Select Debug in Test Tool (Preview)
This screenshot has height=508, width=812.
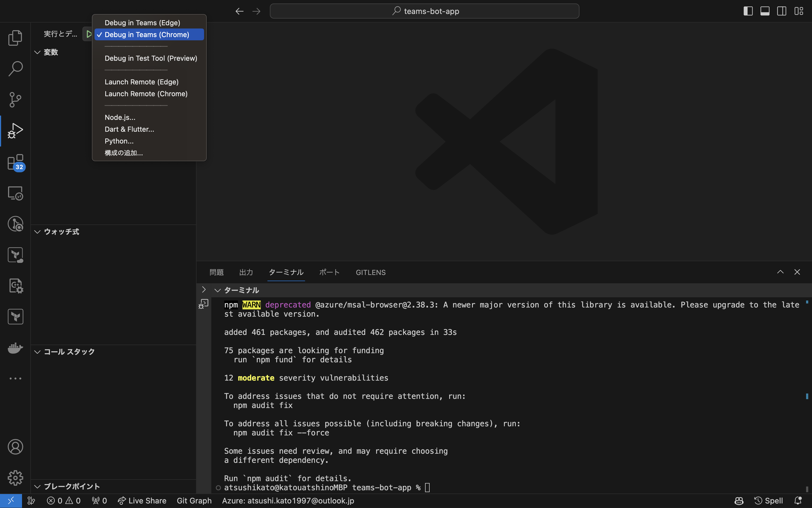pyautogui.click(x=149, y=58)
